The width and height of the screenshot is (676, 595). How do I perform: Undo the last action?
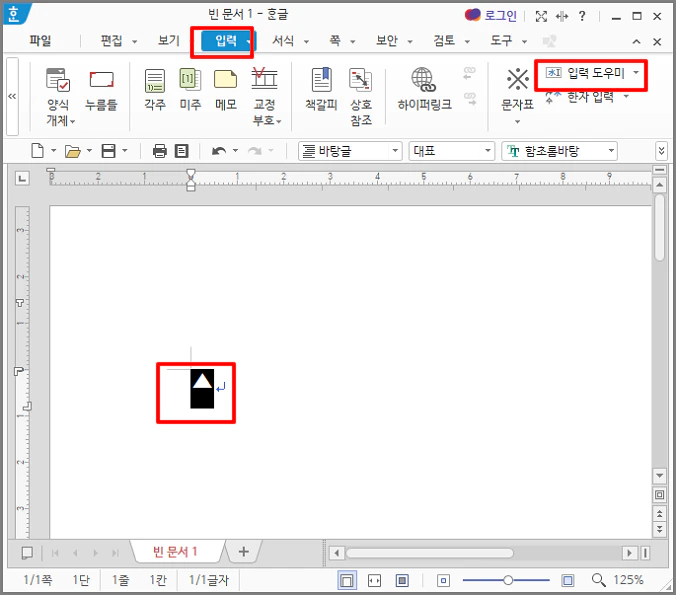point(219,151)
